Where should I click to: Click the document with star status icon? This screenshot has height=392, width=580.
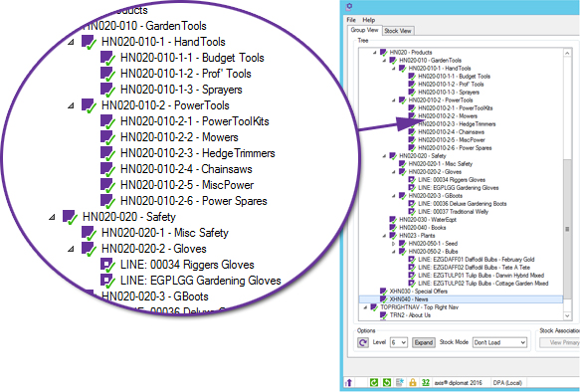[400, 383]
